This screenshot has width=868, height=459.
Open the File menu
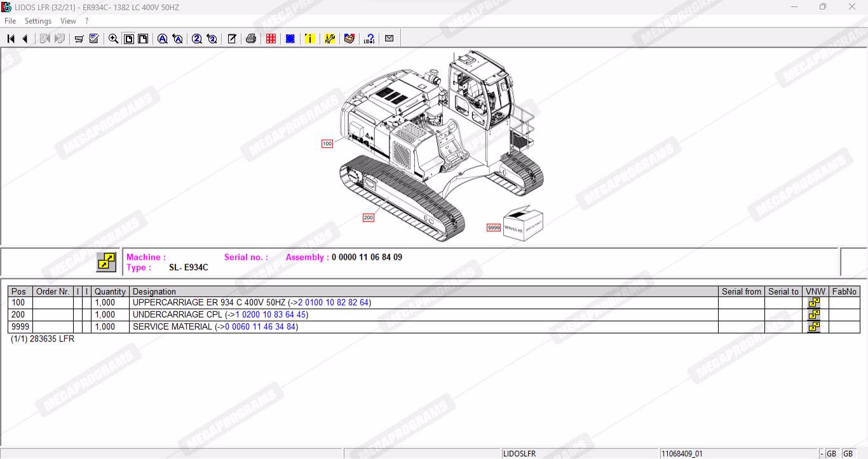(x=10, y=21)
